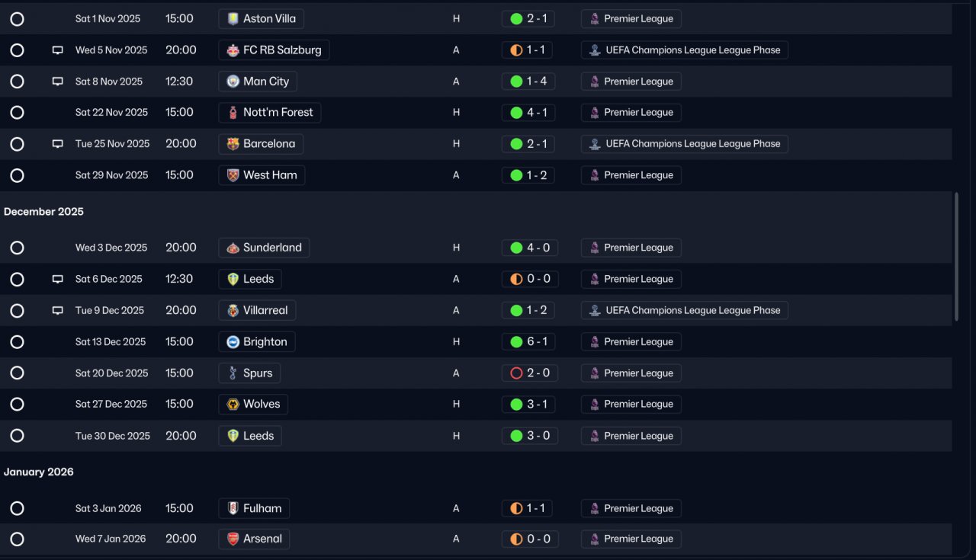Screen dimensions: 976x560
Task: Click the TV broadcast icon on the Villarreal row
Action: pos(57,311)
